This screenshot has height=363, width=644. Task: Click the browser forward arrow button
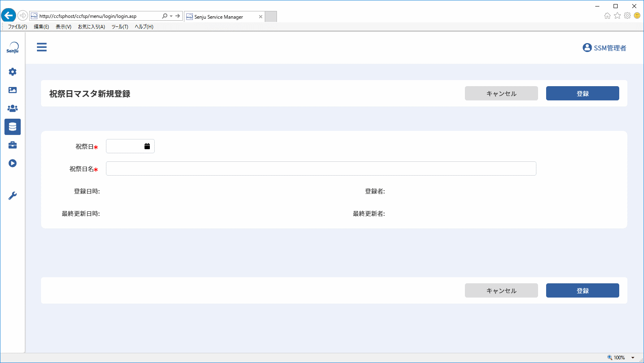[x=23, y=16]
